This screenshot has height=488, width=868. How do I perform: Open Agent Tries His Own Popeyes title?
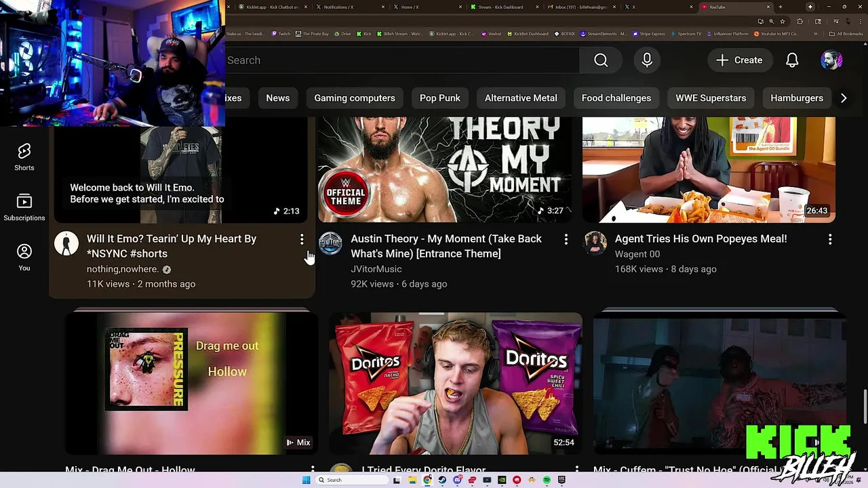pyautogui.click(x=701, y=239)
